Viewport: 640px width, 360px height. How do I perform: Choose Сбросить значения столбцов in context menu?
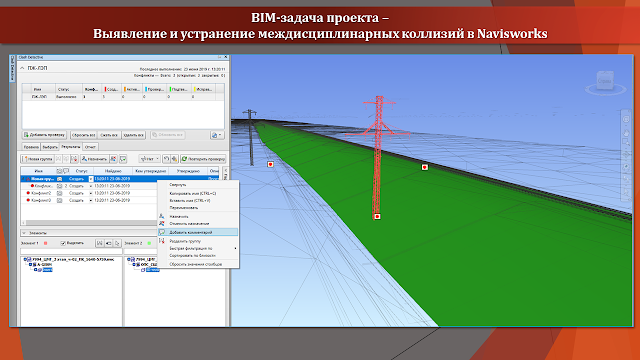(198, 264)
